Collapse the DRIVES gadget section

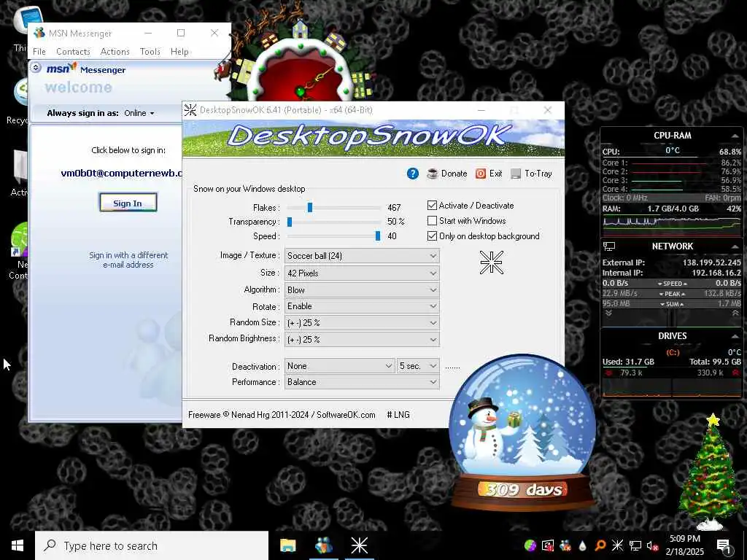[x=735, y=336]
